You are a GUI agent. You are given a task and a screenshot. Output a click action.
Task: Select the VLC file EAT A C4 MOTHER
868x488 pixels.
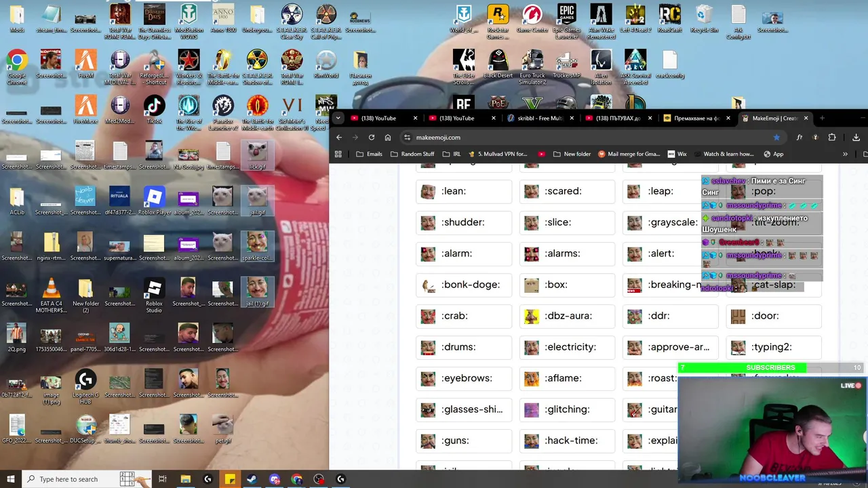[x=51, y=296]
